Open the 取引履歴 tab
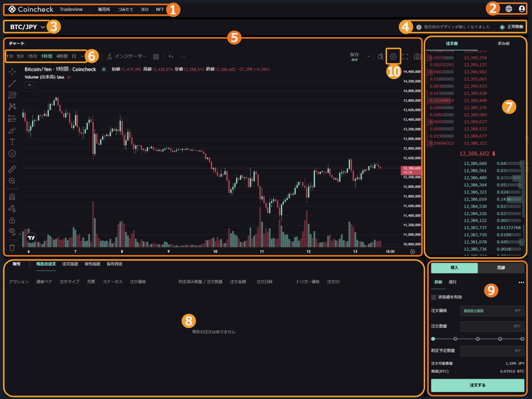The width and height of the screenshot is (532, 399). [92, 264]
